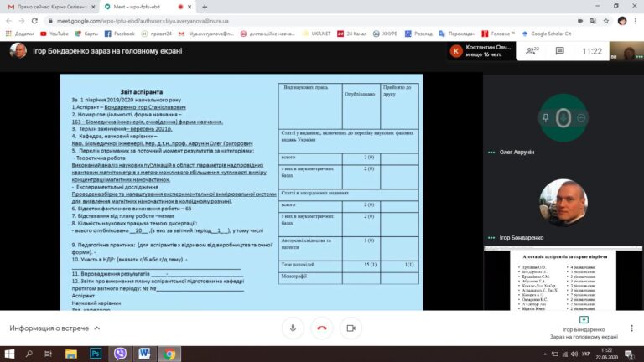The image size is (644, 362).
Task: Click the address bar URL
Action: pyautogui.click(x=143, y=21)
